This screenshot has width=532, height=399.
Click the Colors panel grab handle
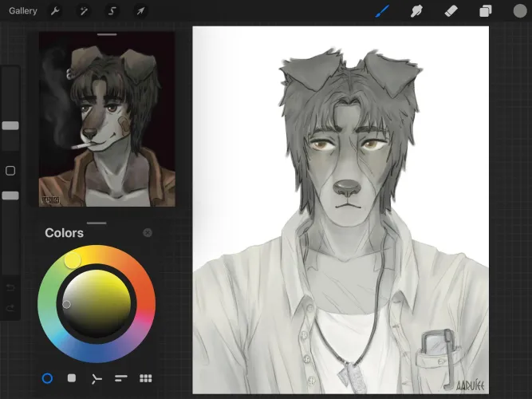97,223
